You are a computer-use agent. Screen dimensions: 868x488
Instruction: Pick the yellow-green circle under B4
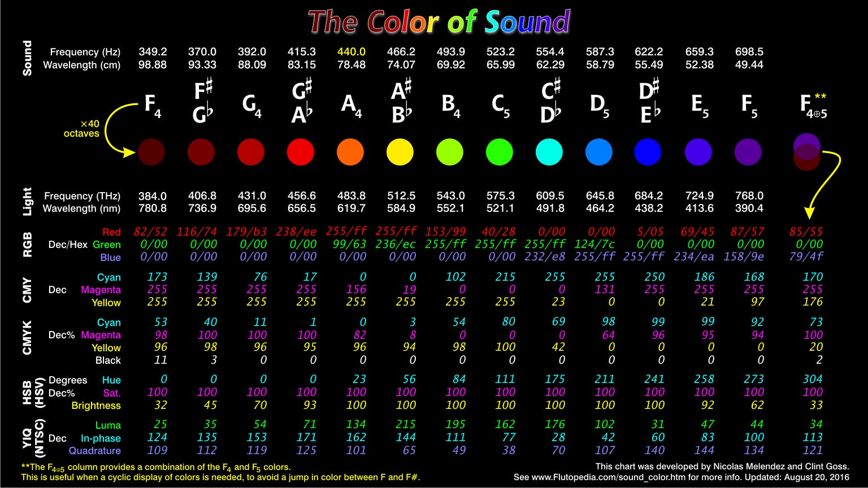tap(450, 152)
